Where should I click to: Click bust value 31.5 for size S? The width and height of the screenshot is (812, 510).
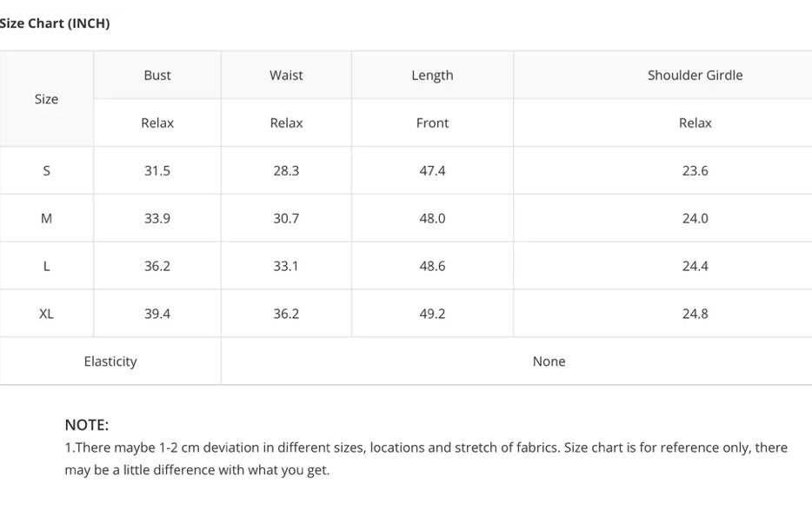pyautogui.click(x=157, y=171)
